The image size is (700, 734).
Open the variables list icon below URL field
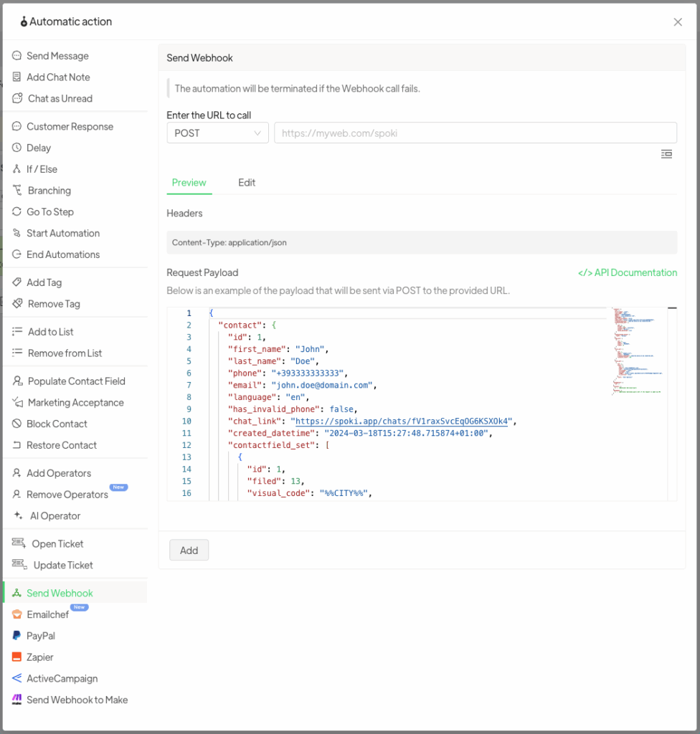[x=666, y=154]
